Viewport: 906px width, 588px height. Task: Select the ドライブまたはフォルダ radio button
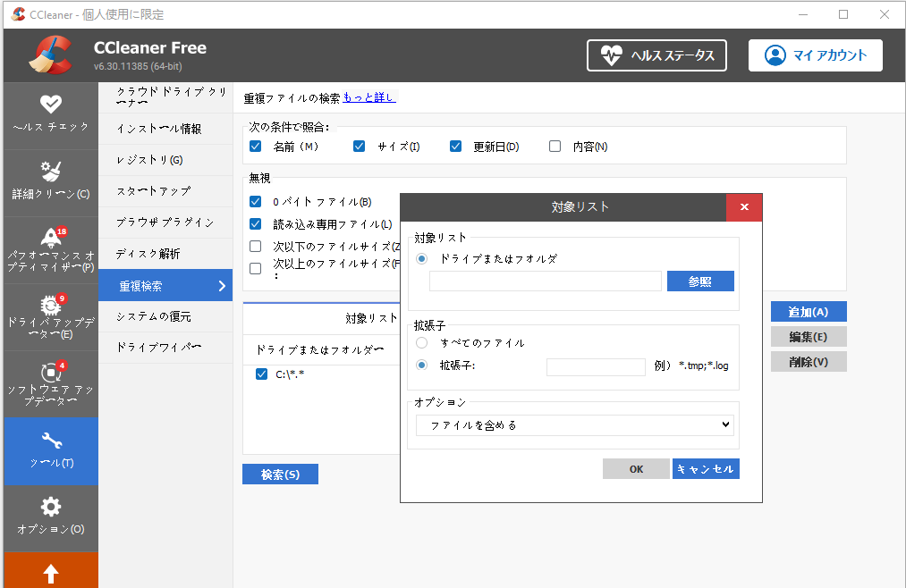(422, 258)
